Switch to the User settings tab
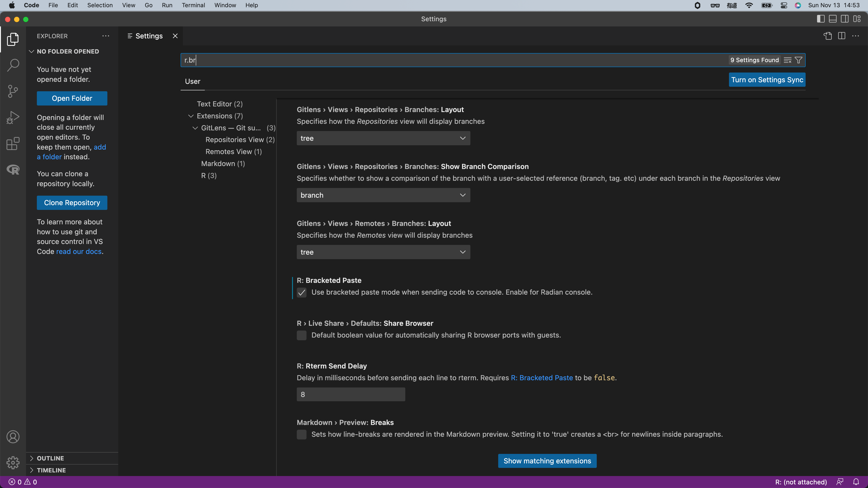 (192, 81)
